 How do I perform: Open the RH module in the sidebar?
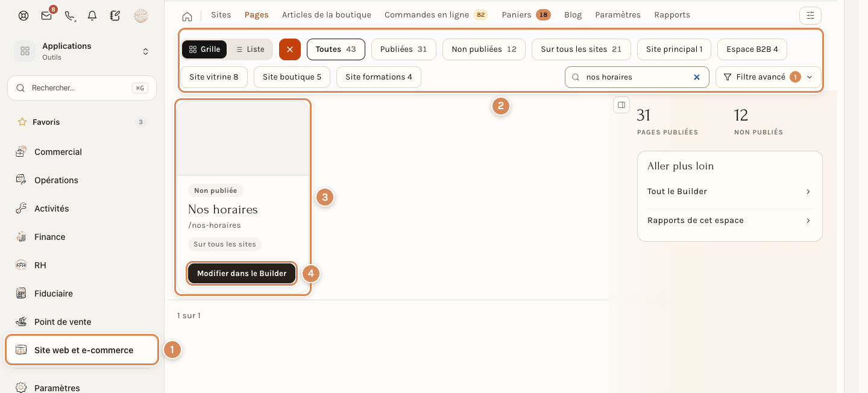point(82,265)
